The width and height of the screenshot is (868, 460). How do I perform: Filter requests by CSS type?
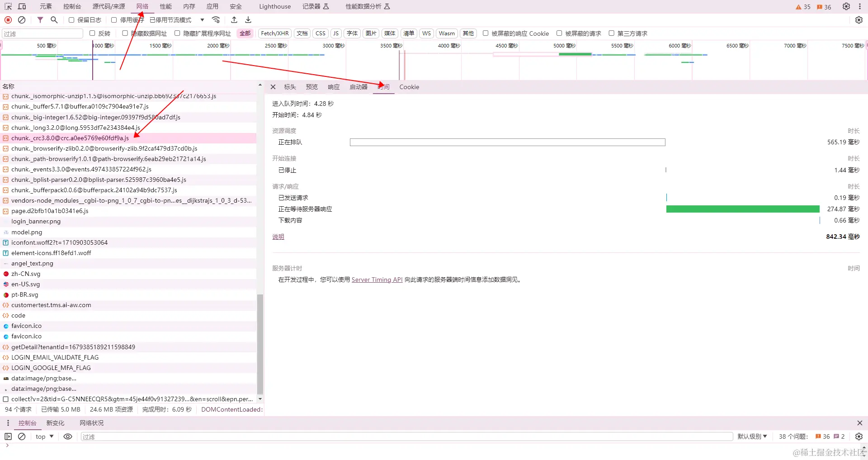(x=321, y=33)
